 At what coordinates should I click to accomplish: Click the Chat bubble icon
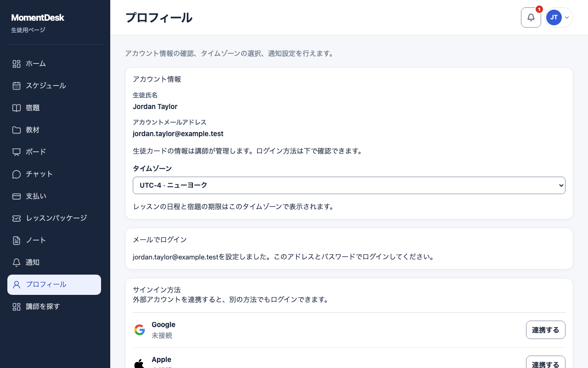click(x=17, y=174)
